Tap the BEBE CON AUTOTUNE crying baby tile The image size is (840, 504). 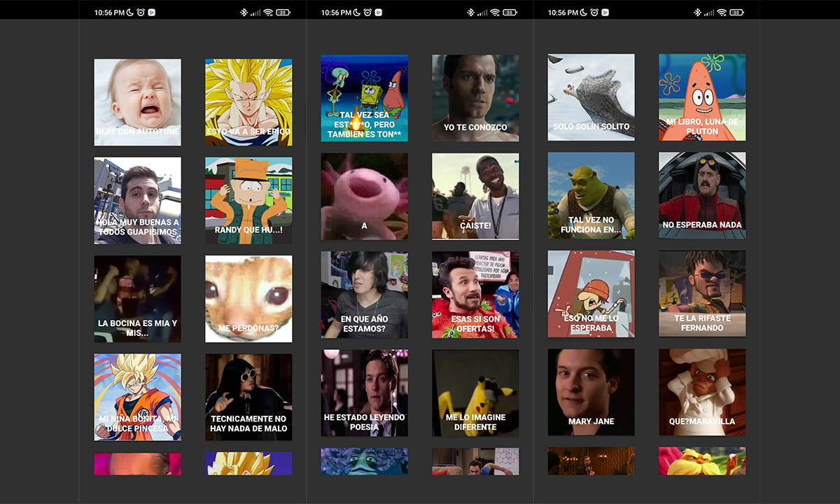(x=138, y=102)
